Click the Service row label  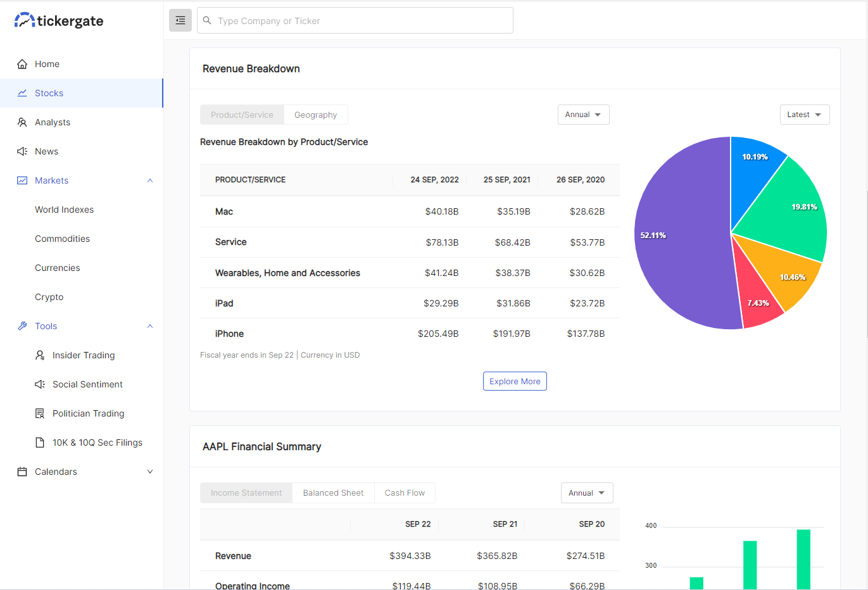(231, 242)
